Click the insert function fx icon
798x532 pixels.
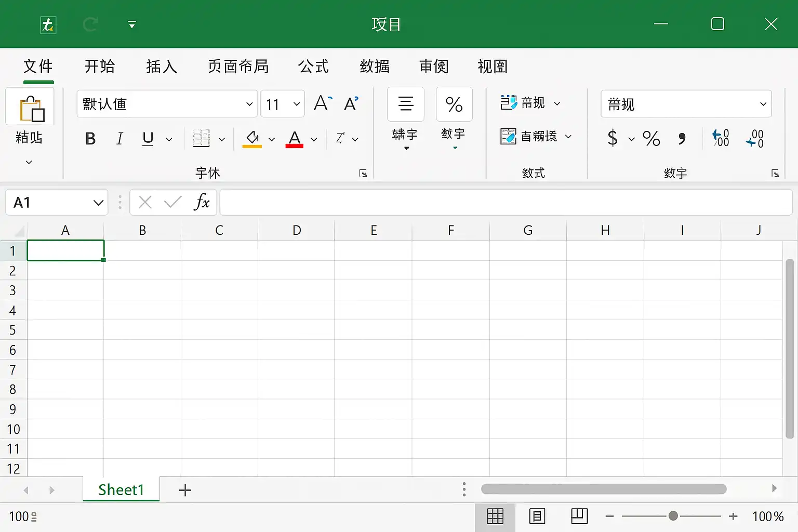[202, 202]
